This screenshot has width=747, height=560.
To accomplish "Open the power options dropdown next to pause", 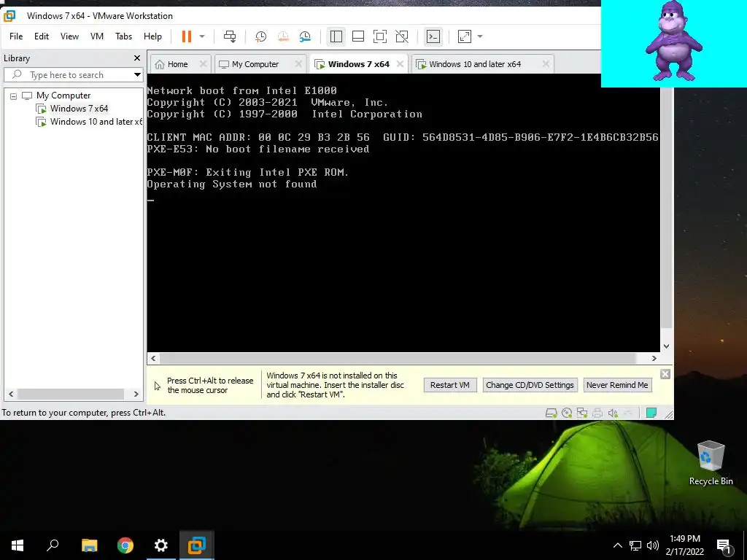I will (202, 36).
